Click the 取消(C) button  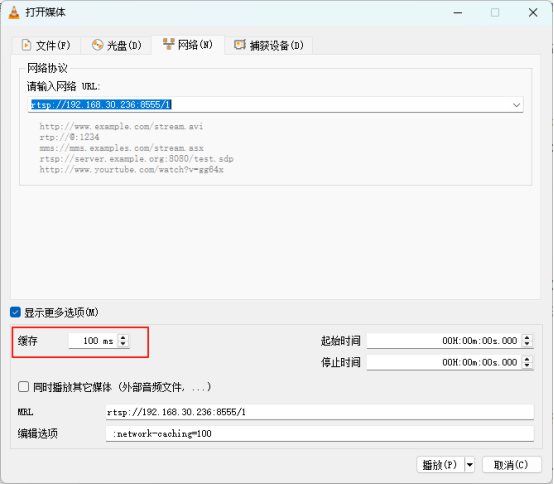tap(511, 465)
